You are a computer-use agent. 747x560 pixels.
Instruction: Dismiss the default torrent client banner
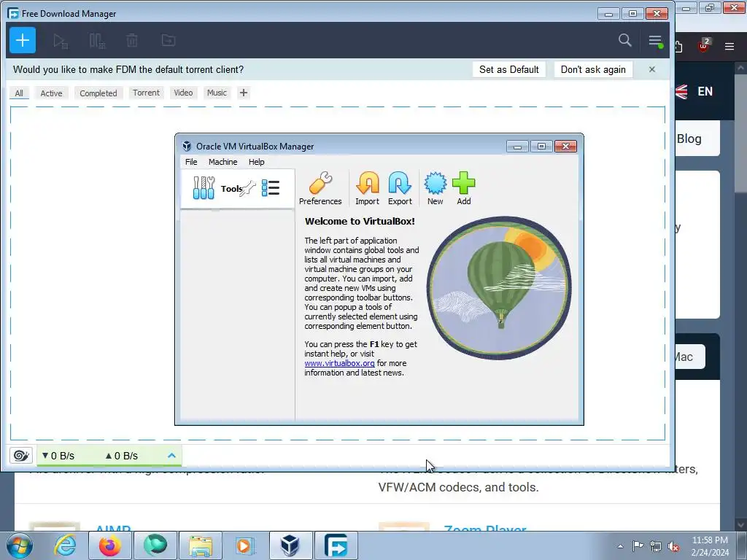[651, 69]
